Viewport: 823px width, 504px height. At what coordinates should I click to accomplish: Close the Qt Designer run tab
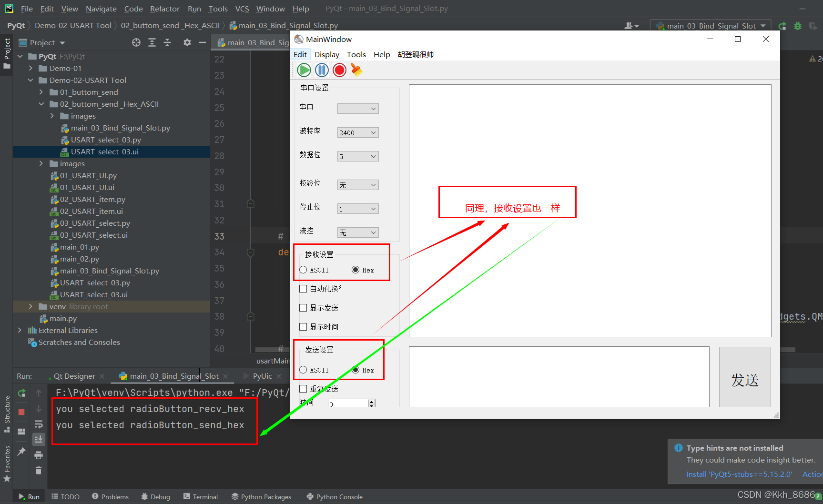(x=102, y=376)
